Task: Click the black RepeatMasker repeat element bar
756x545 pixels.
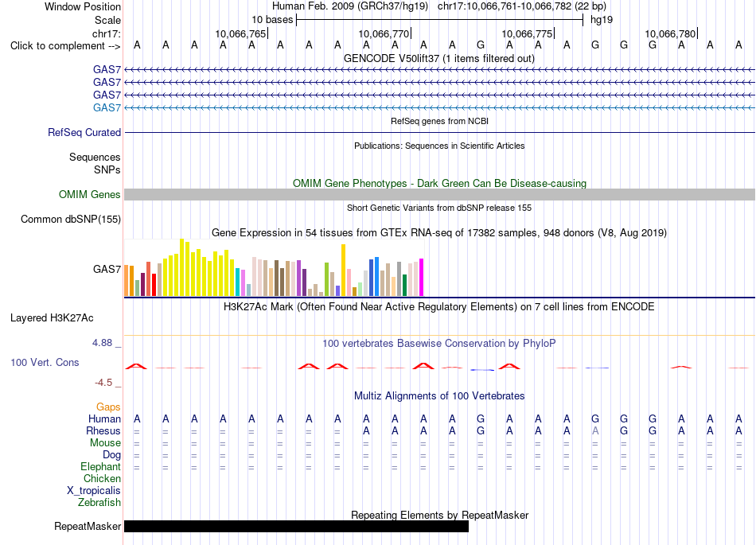Action: pos(296,526)
